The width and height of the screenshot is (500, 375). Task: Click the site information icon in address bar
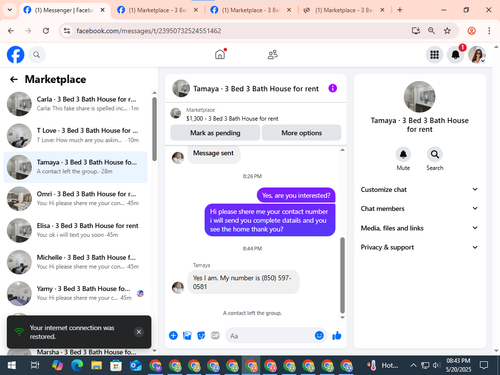click(x=67, y=31)
